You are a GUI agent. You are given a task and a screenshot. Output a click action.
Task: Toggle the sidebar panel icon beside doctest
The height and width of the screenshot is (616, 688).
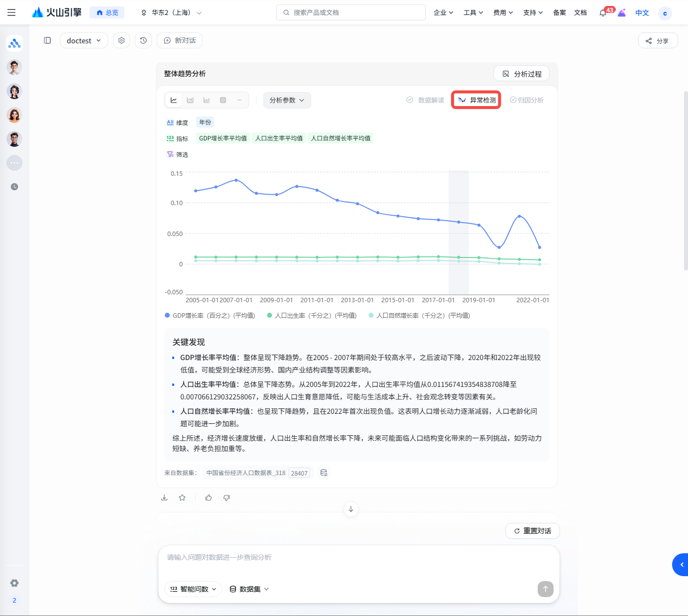[x=47, y=40]
